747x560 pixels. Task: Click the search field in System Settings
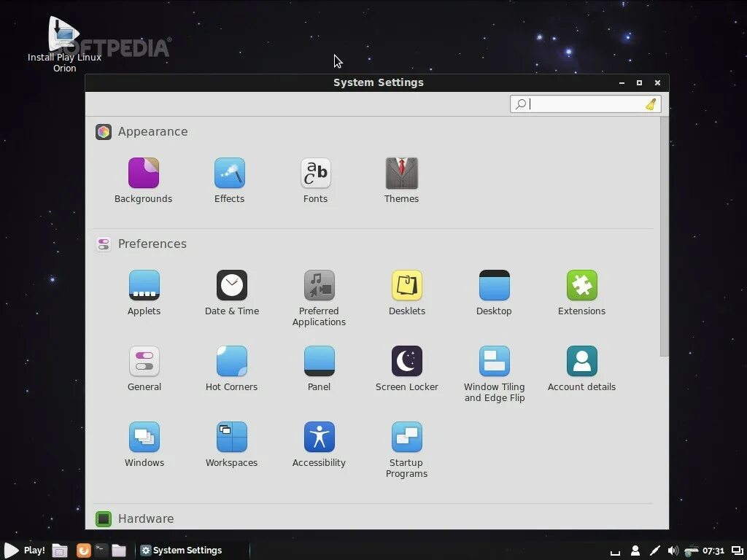(586, 104)
